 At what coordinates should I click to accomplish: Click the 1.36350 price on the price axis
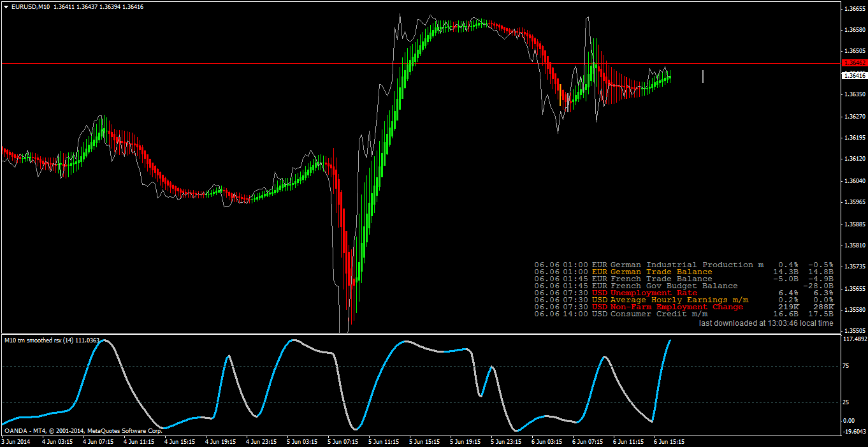pos(853,94)
